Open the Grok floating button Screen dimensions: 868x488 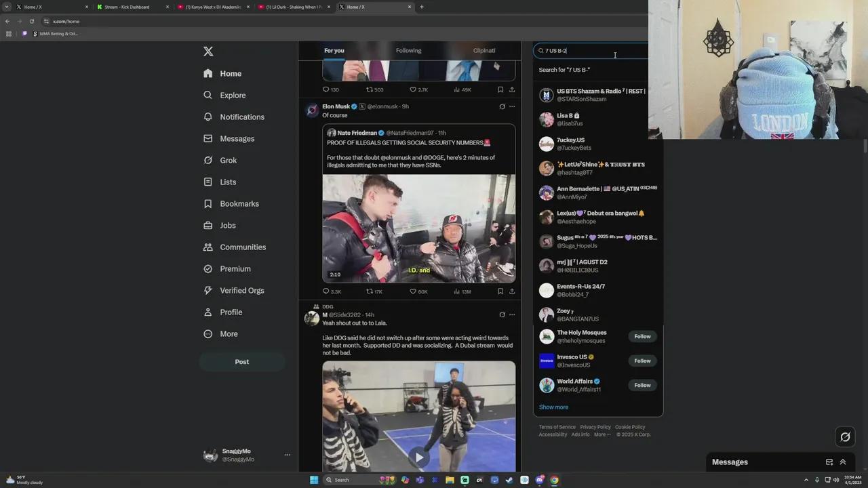coord(845,437)
